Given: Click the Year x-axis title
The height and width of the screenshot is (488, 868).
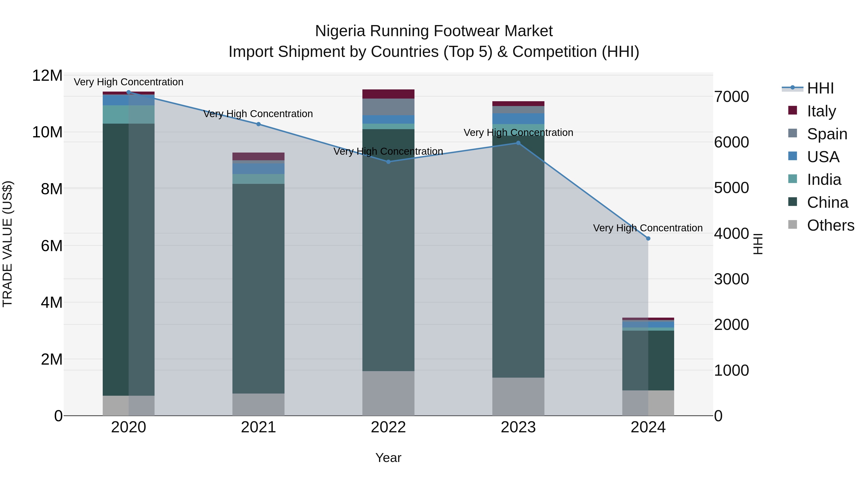Looking at the screenshot, I should pyautogui.click(x=388, y=458).
